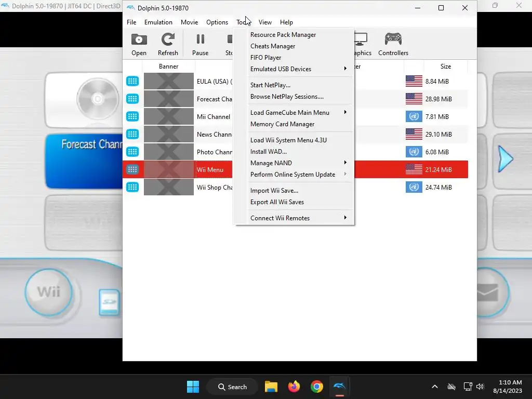Open the Movie menu
Image resolution: width=532 pixels, height=399 pixels.
[x=189, y=22]
